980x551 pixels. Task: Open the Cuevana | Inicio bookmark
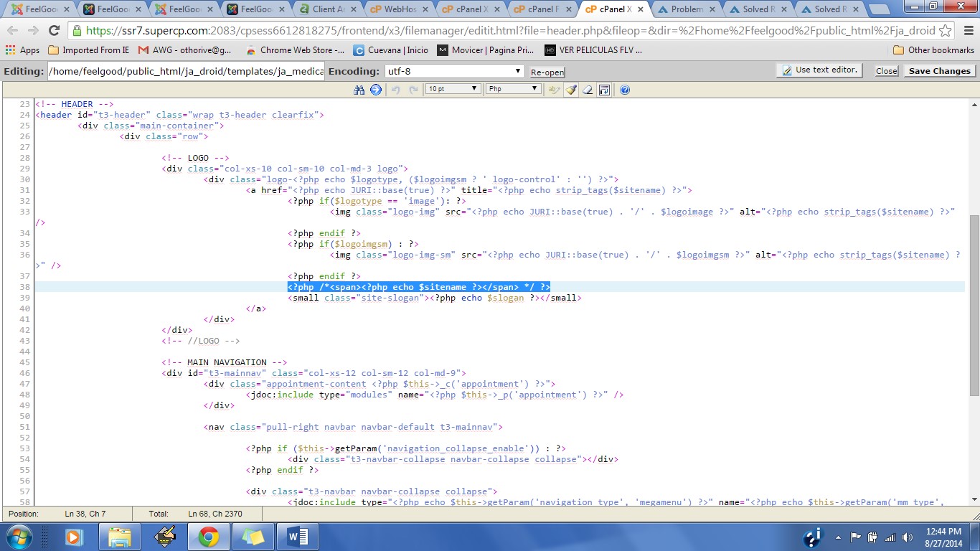391,50
